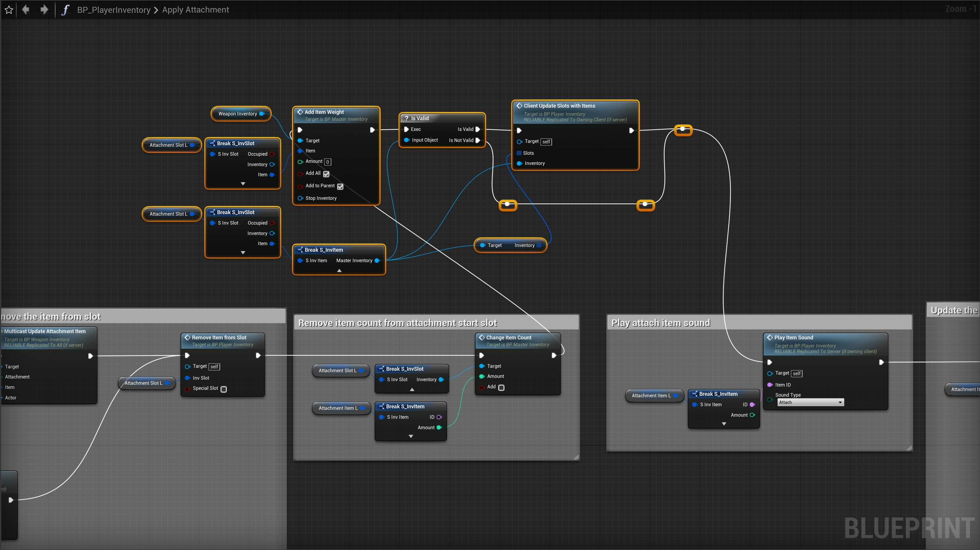Screen dimensions: 980x550
Task: Navigate forward with the right arrow
Action: coord(44,10)
